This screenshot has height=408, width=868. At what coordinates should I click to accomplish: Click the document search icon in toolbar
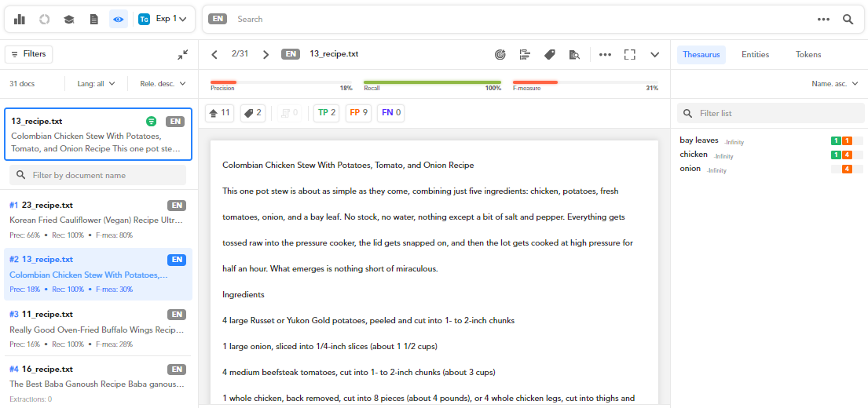(x=574, y=54)
